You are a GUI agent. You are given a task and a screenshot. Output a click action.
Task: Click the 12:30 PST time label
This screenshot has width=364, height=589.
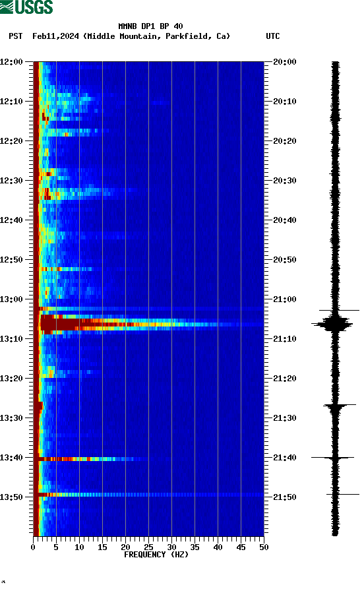click(11, 180)
